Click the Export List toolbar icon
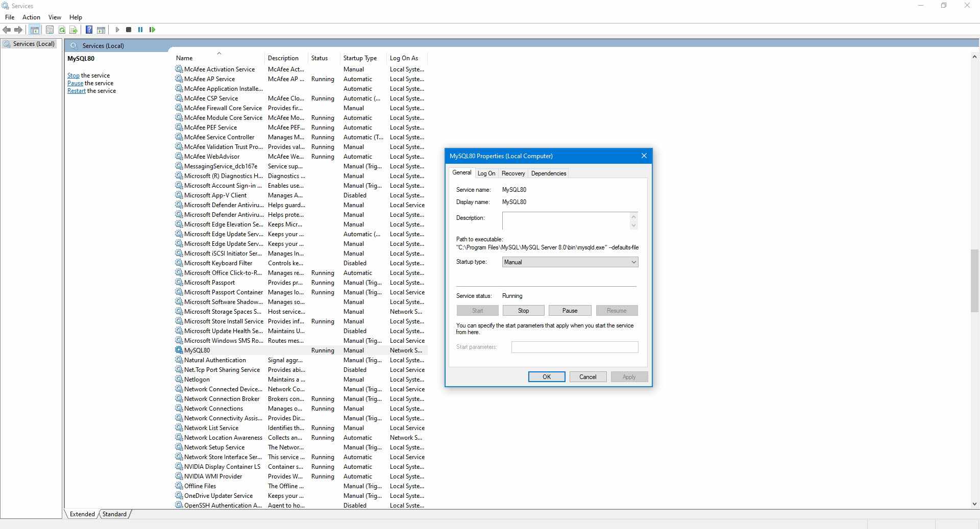 pyautogui.click(x=73, y=30)
